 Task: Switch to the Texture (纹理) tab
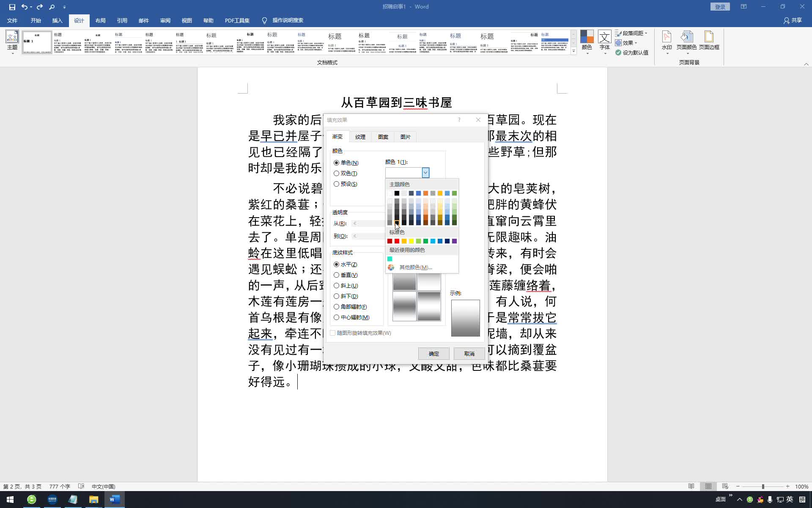(360, 137)
